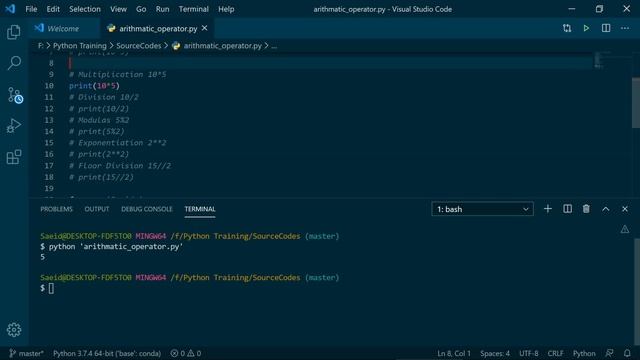Image resolution: width=640 pixels, height=360 pixels.
Task: Open the Manage gear icon
Action: (14, 329)
